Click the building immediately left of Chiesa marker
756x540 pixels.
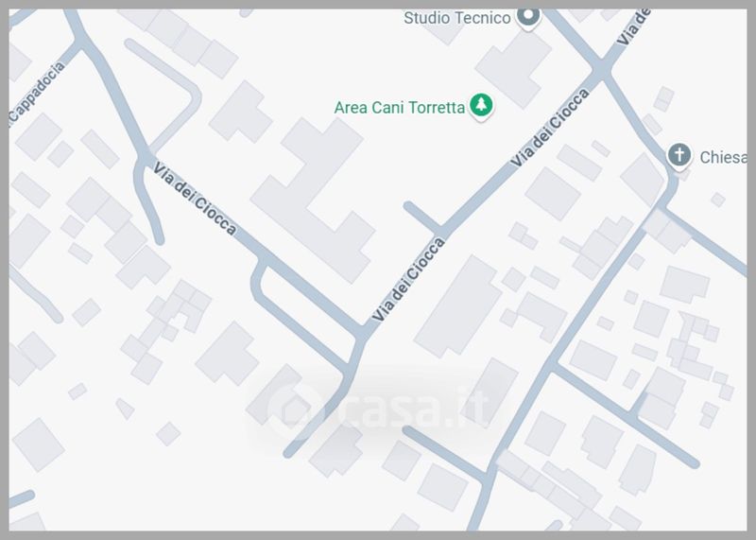tap(643, 177)
